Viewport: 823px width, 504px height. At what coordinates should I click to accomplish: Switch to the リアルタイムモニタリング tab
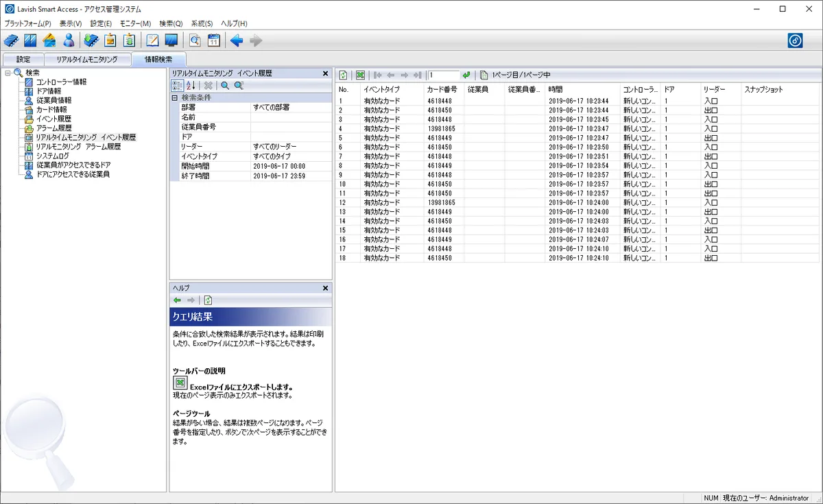coord(87,60)
